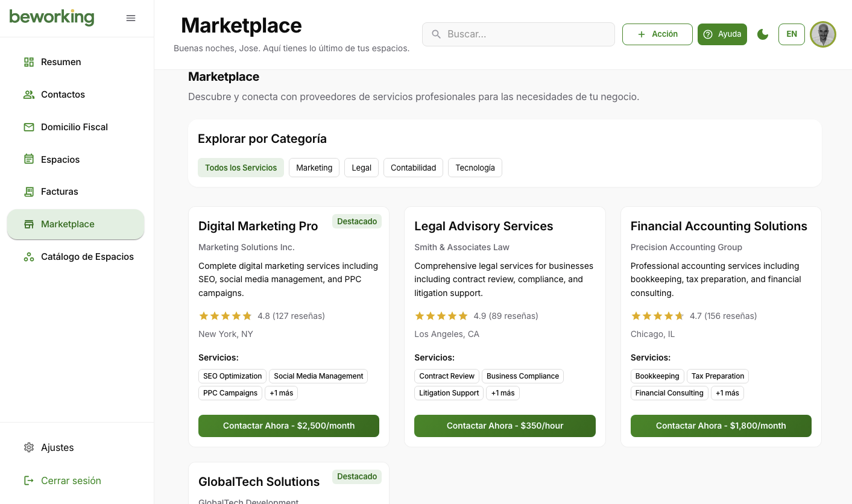Expand +1 más under Legal Advisory Services
852x504 pixels.
point(502,392)
